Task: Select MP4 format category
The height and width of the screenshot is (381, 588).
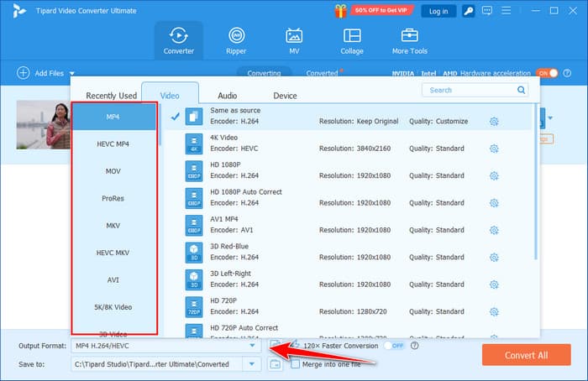Action: 113,117
